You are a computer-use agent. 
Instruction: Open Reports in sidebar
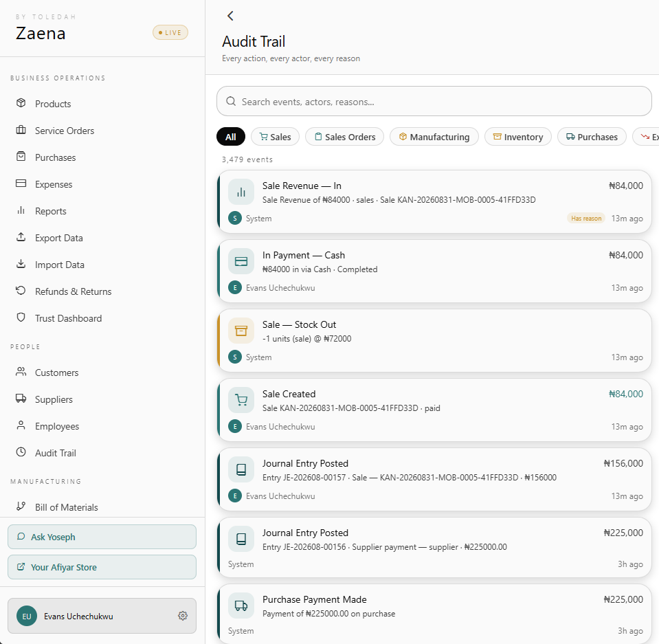click(50, 212)
